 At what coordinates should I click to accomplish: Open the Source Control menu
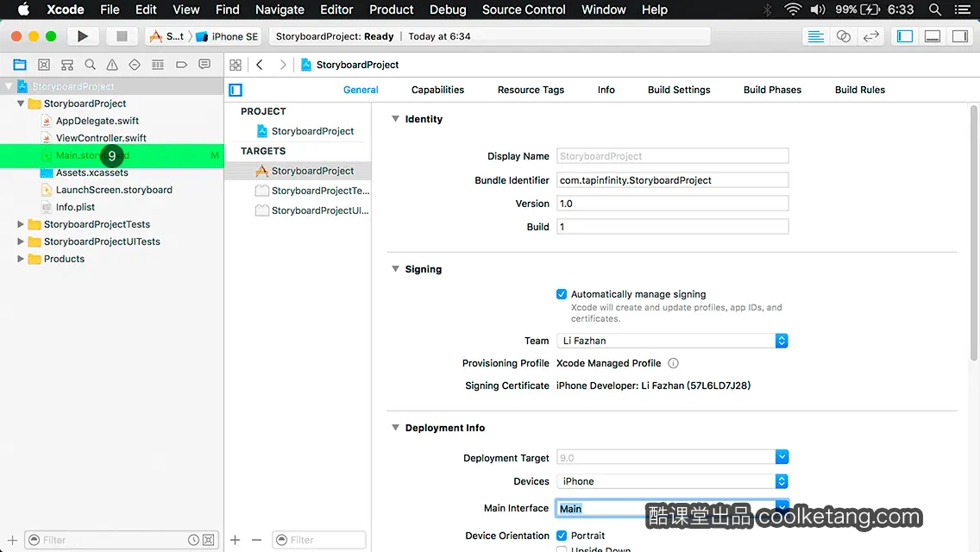coord(524,9)
